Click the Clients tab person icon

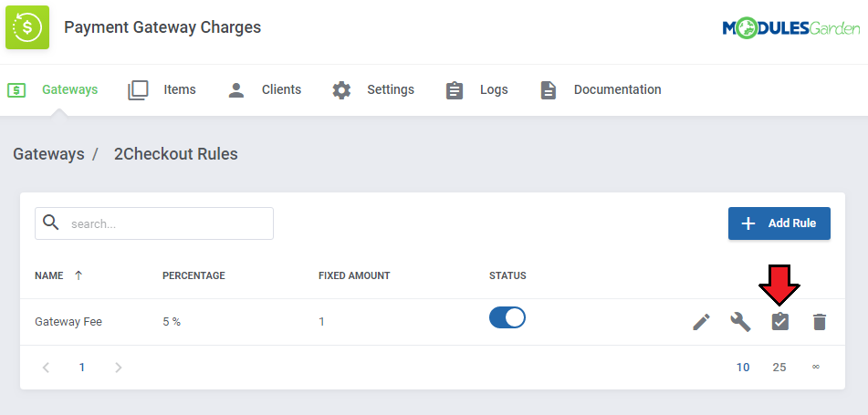236,90
